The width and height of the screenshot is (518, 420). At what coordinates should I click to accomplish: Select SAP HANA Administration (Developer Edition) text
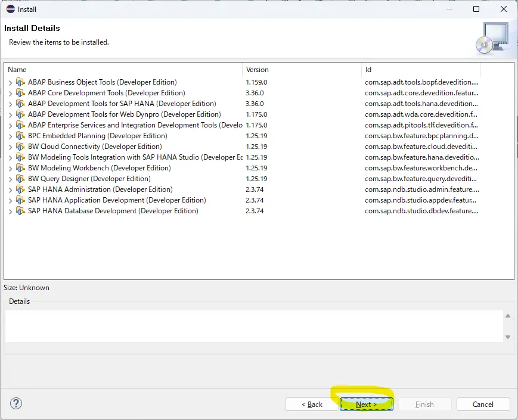(x=100, y=189)
